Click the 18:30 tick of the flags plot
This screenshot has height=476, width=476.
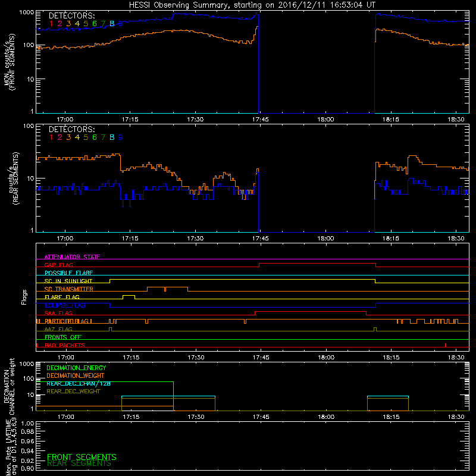456,358
